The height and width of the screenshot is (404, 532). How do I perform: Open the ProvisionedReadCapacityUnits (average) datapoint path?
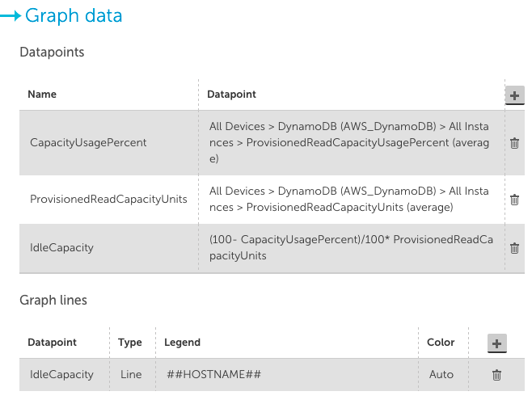coord(349,199)
